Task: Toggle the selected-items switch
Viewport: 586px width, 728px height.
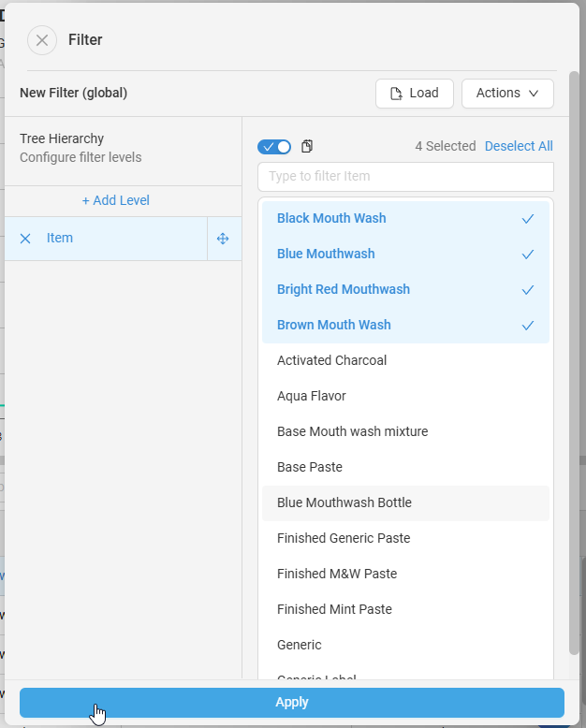Action: click(274, 146)
